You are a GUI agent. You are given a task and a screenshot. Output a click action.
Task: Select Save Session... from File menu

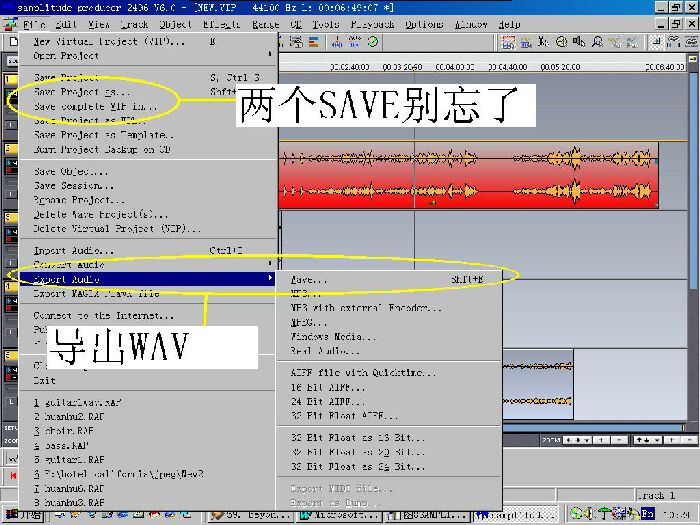[x=147, y=185]
